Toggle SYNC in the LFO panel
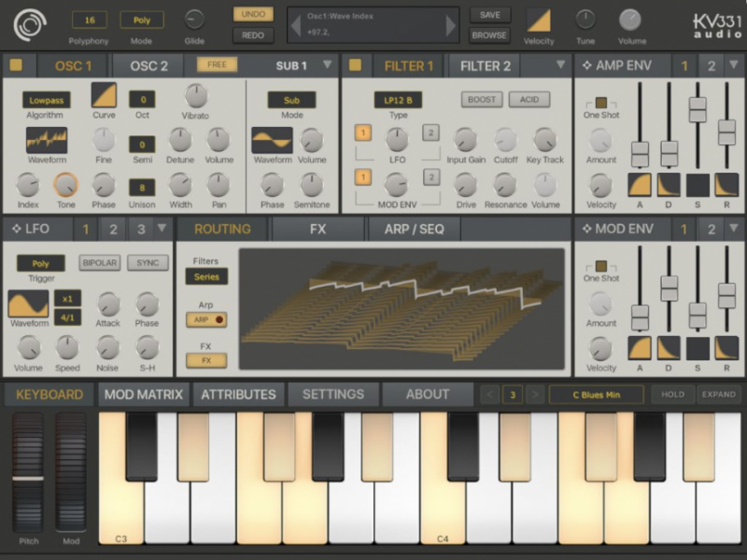The height and width of the screenshot is (560, 747). pyautogui.click(x=147, y=263)
